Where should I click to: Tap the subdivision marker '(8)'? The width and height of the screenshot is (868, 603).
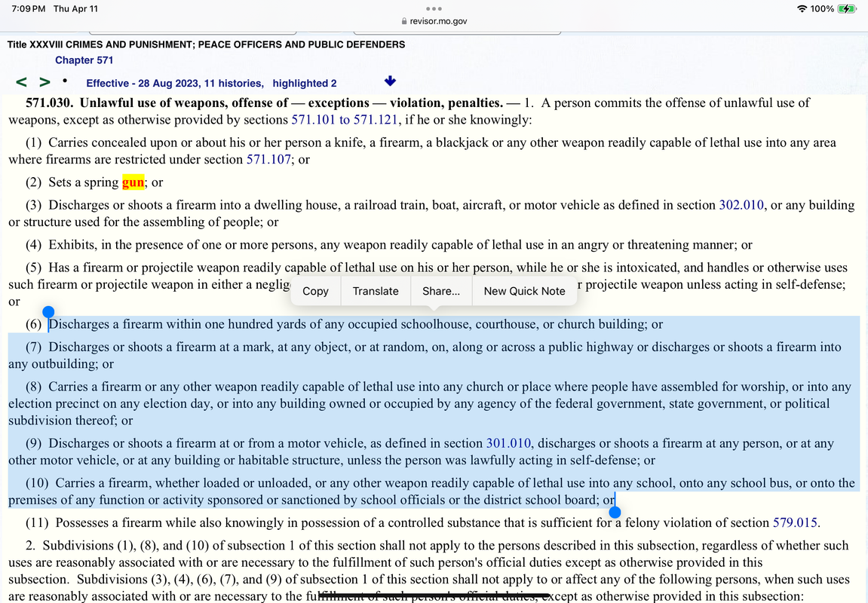[33, 387]
